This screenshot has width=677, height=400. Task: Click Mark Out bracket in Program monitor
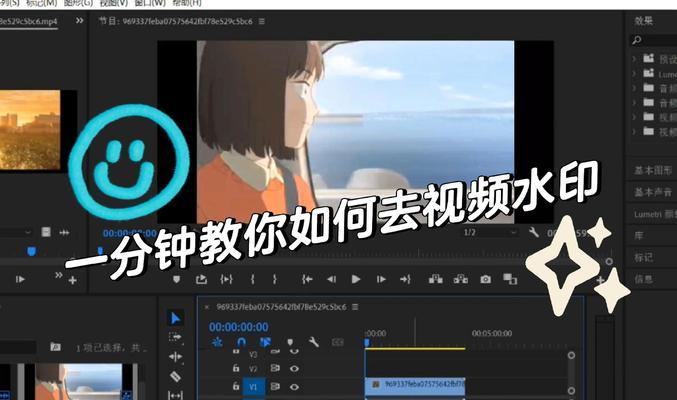point(275,279)
